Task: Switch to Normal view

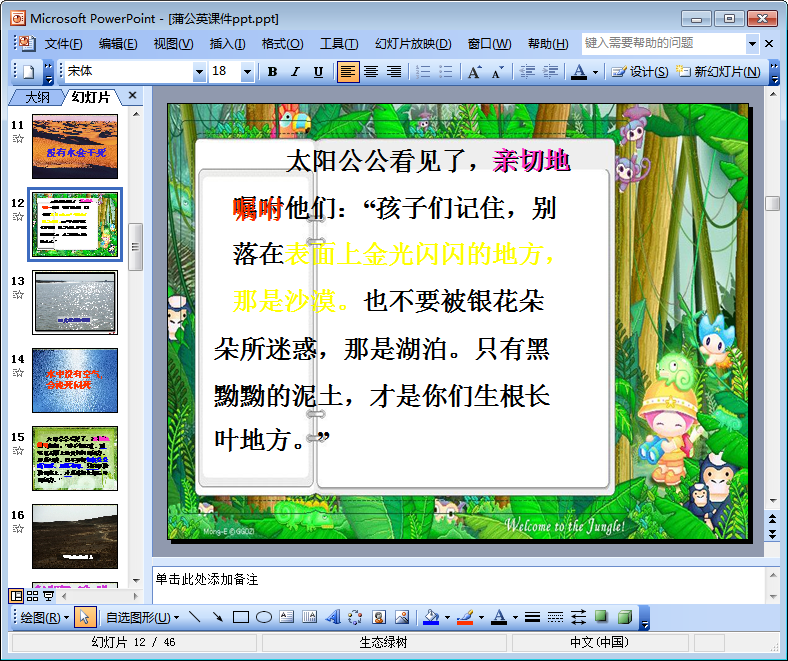Action: [17, 596]
